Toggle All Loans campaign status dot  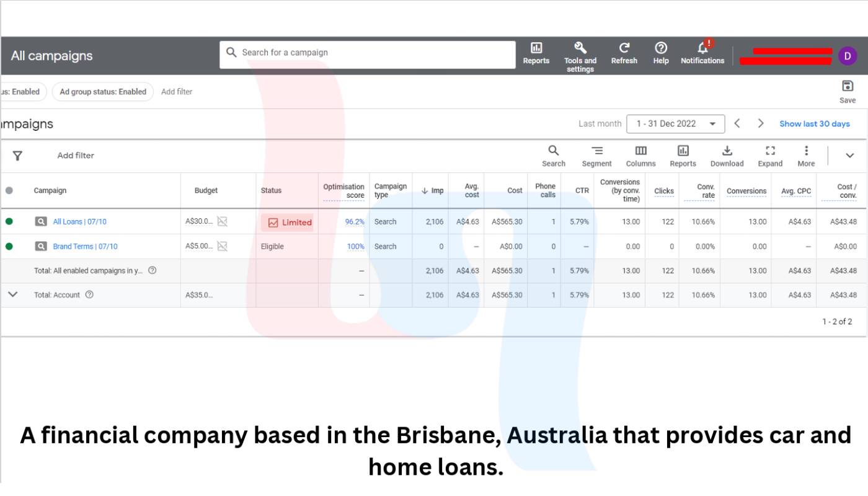click(x=9, y=222)
